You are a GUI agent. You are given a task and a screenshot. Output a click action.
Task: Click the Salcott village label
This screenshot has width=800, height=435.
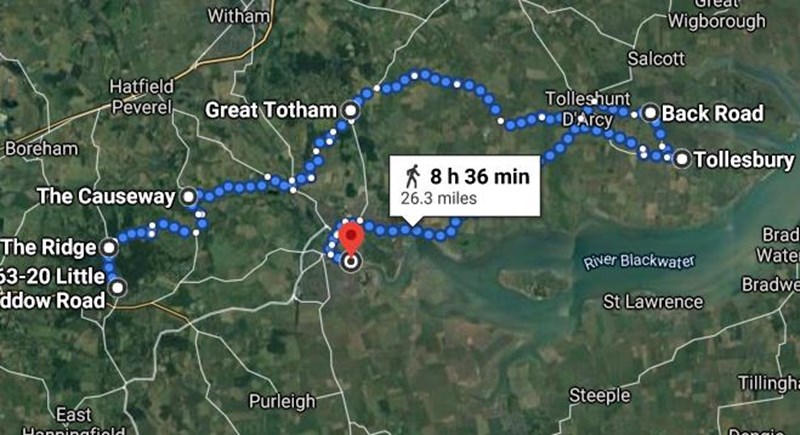(656, 59)
